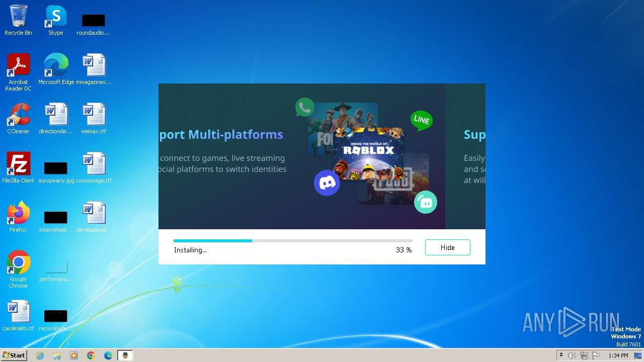Click the 'port Multi-platforms' heading
The width and height of the screenshot is (644, 362).
(221, 135)
